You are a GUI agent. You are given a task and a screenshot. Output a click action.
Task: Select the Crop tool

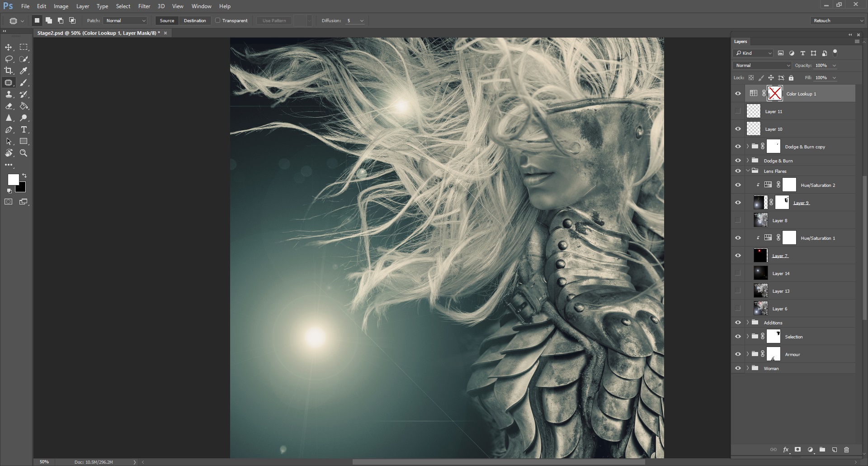(9, 71)
